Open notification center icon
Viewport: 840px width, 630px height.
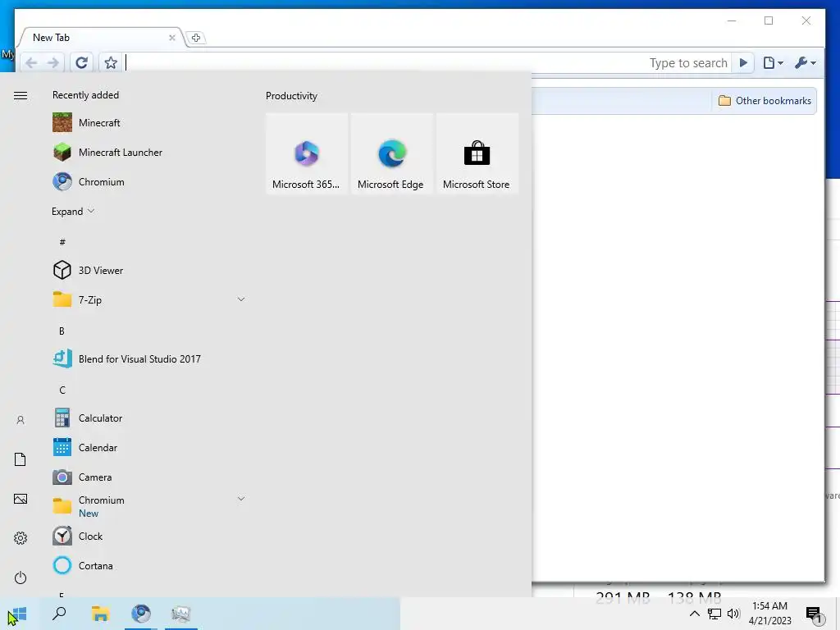coord(814,614)
